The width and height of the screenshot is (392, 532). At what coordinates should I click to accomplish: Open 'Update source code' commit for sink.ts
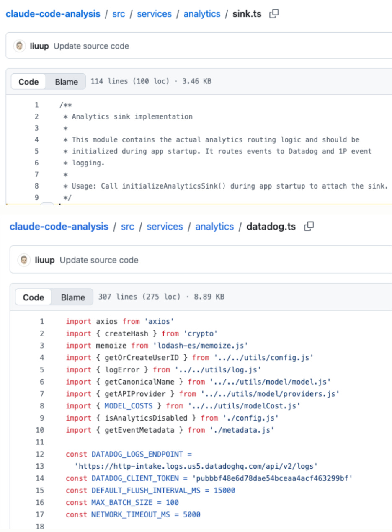pos(91,46)
